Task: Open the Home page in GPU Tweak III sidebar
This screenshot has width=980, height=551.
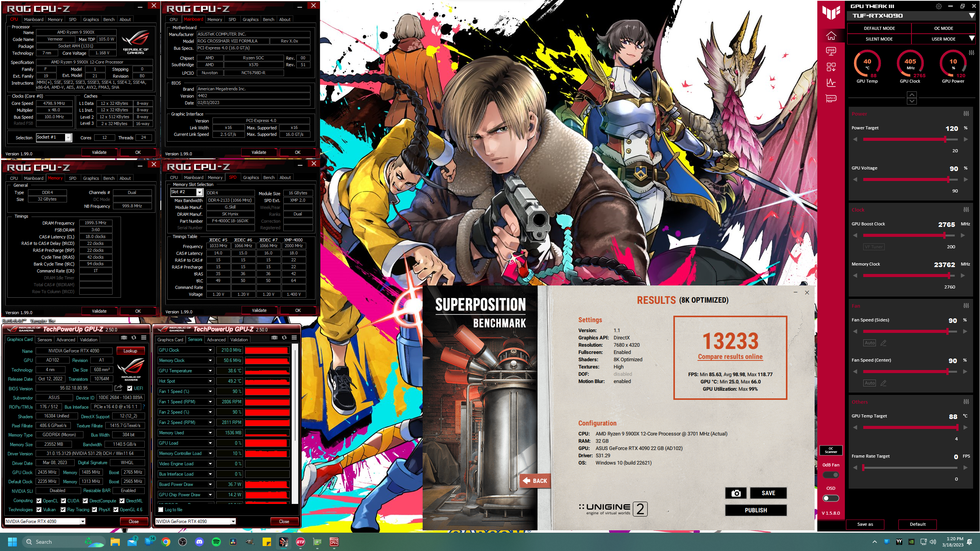Action: pyautogui.click(x=831, y=36)
